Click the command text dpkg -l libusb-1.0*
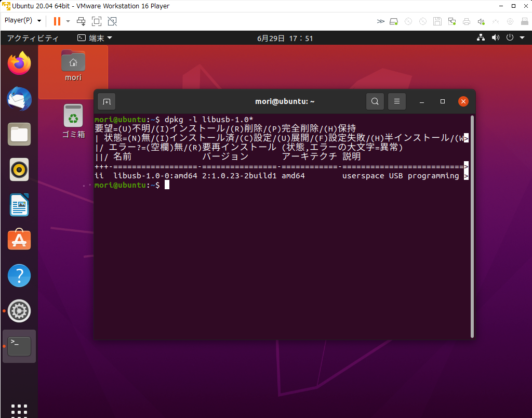This screenshot has width=532, height=418. click(x=209, y=120)
